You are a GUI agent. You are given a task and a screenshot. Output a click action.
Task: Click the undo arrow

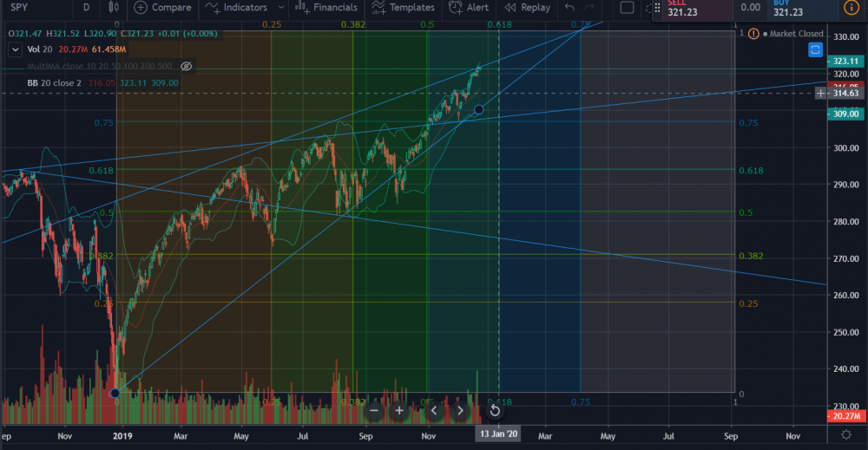tap(569, 7)
